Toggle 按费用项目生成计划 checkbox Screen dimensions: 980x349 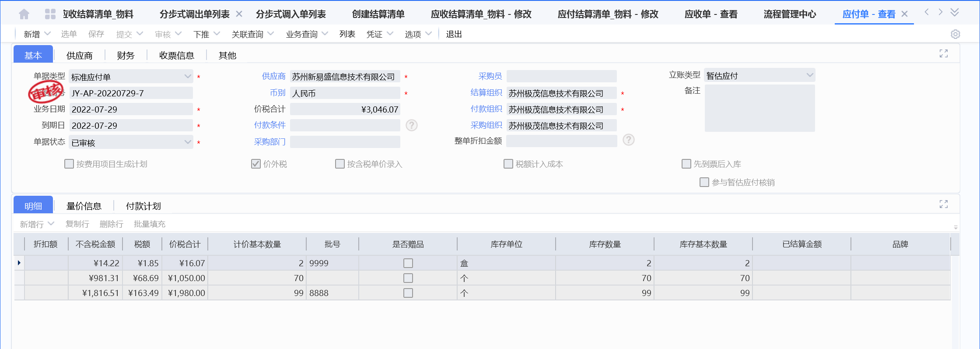69,164
